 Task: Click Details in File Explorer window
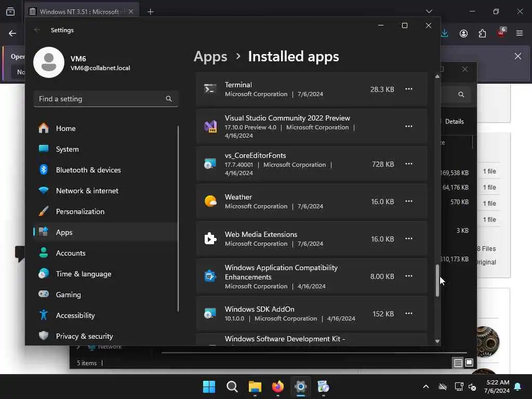click(x=454, y=122)
